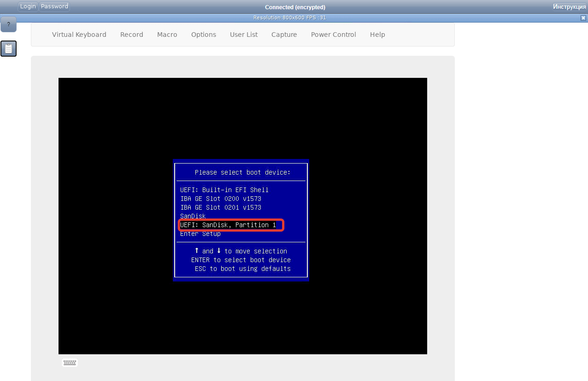Open the Help menu

[377, 35]
